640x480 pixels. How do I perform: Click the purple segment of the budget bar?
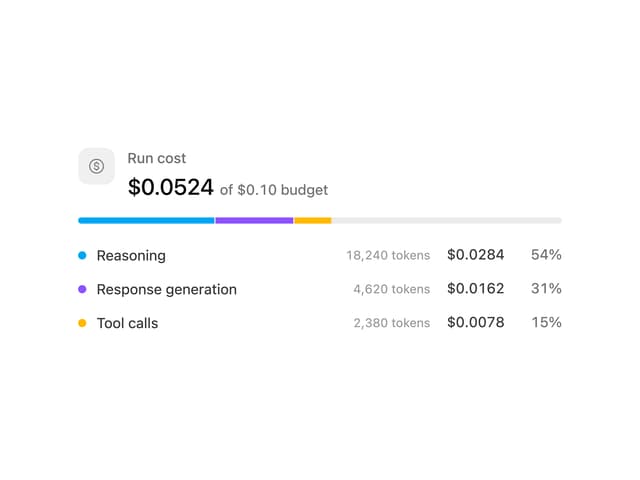pos(254,220)
